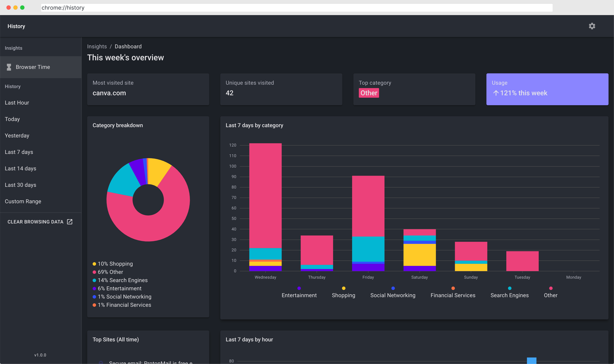Select Last Hour in the sidebar

pyautogui.click(x=17, y=102)
